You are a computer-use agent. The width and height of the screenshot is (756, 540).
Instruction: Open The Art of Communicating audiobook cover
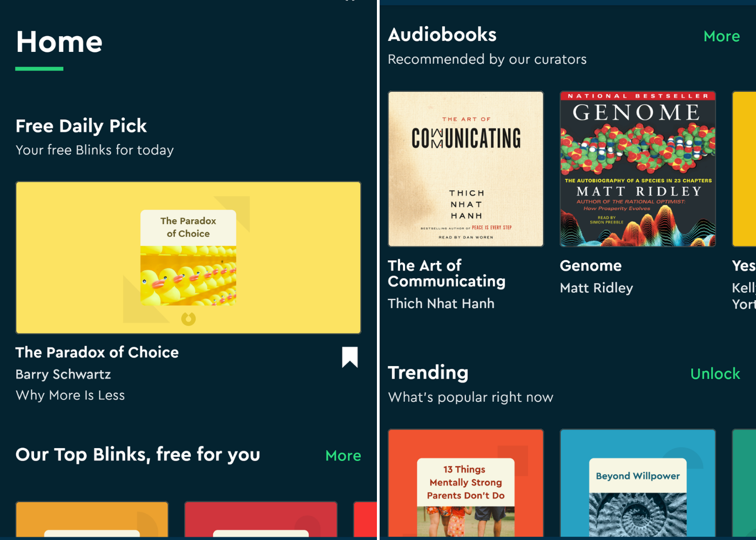pos(465,169)
